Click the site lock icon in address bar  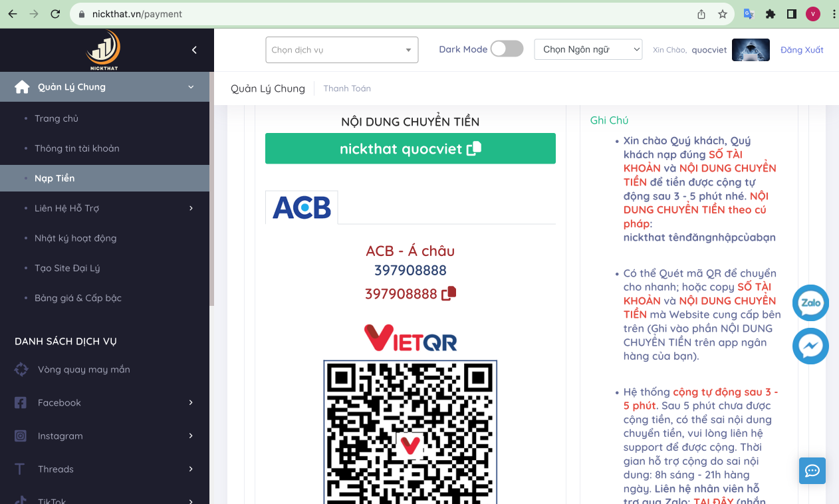coord(82,14)
